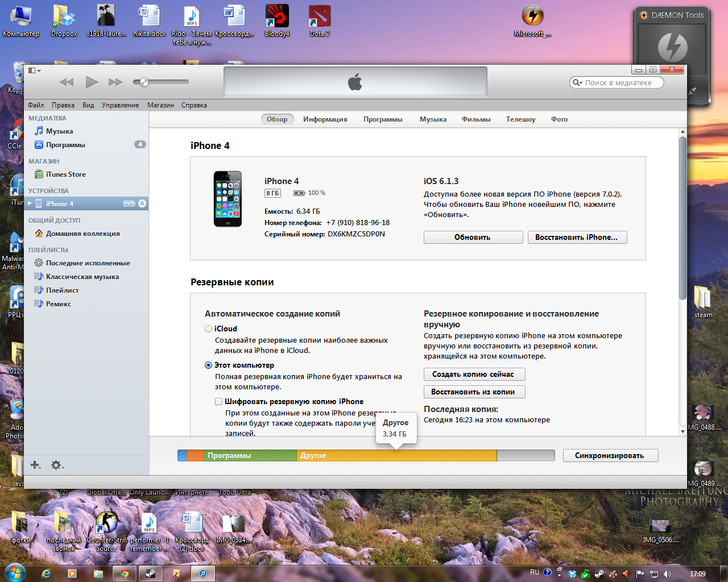Image resolution: width=728 pixels, height=582 pixels.
Task: Open the search magnifier dropdown
Action: point(577,82)
